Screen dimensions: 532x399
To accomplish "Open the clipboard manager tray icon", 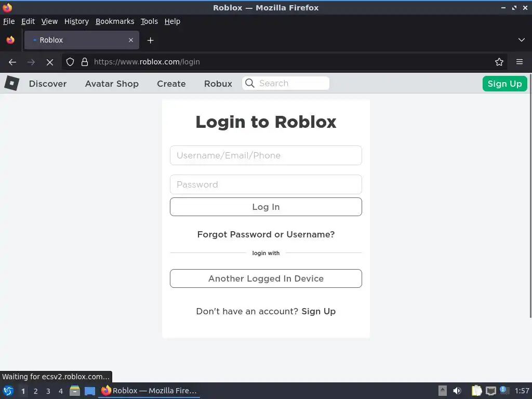I will coord(476,391).
